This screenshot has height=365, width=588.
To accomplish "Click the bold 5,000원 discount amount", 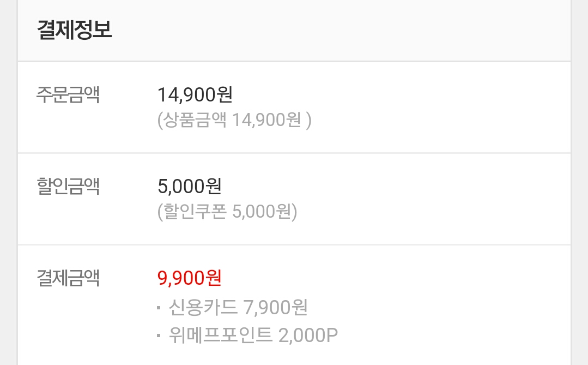I will click(x=189, y=187).
